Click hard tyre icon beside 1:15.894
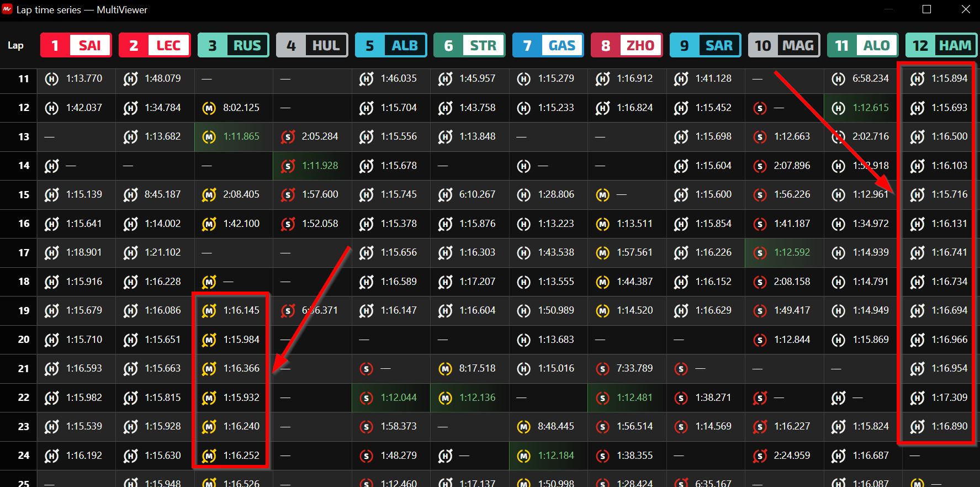The height and width of the screenshot is (487, 980). point(917,79)
